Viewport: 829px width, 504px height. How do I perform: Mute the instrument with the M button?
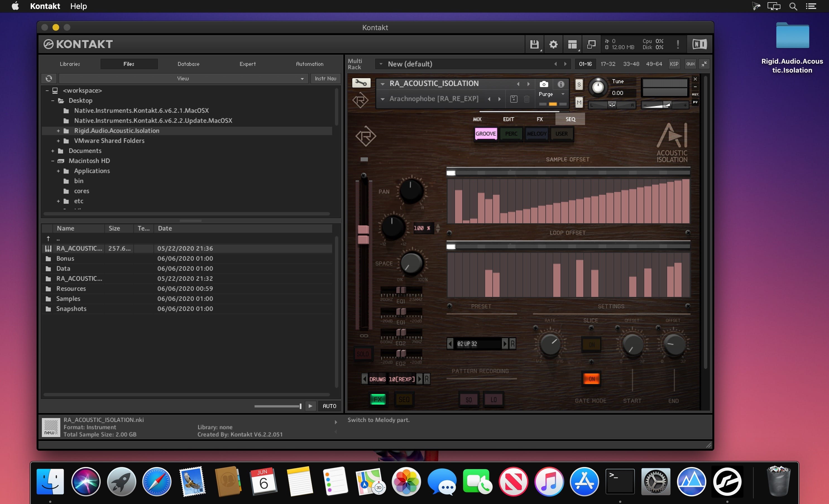coord(579,102)
